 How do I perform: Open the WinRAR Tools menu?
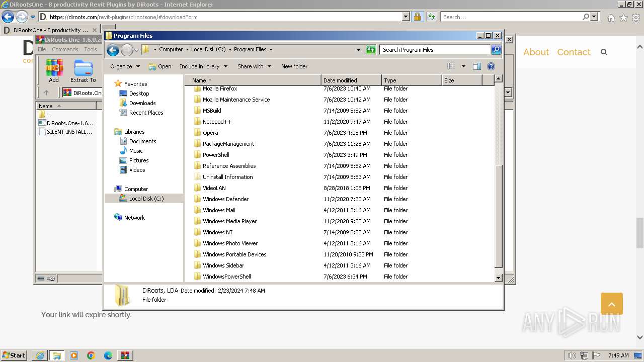click(x=91, y=49)
